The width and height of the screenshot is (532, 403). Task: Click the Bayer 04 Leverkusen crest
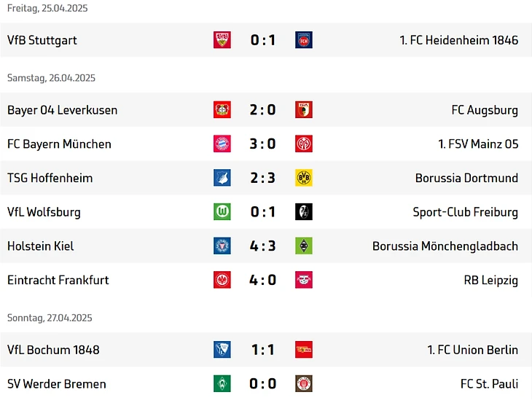[222, 110]
